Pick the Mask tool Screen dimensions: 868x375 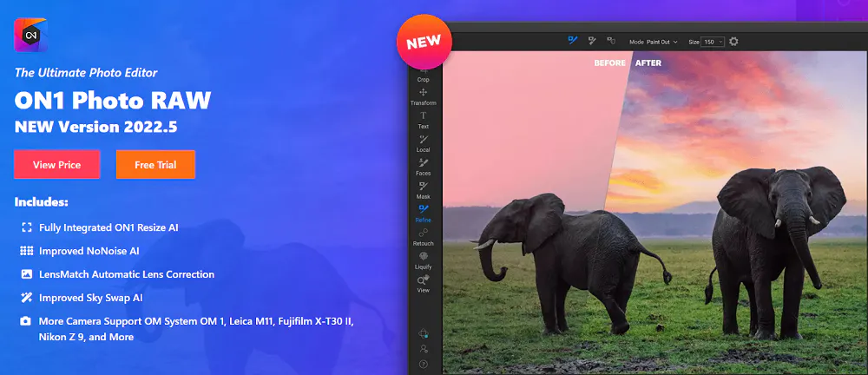point(424,189)
